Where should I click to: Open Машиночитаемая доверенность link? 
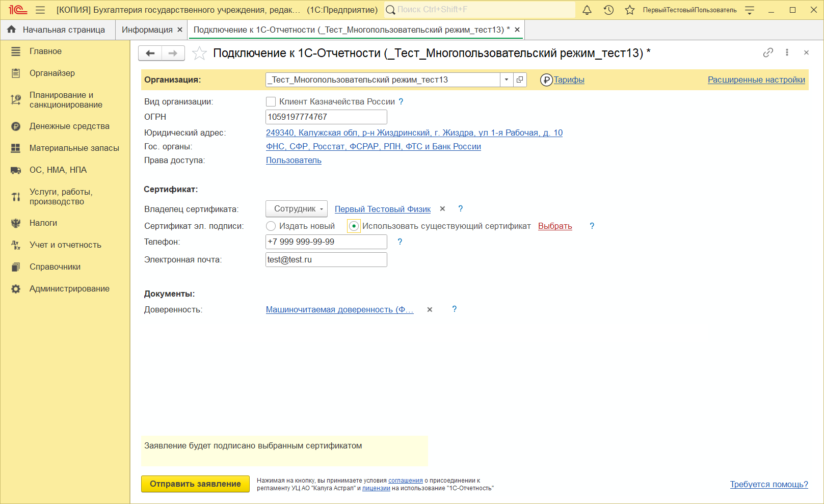point(340,309)
